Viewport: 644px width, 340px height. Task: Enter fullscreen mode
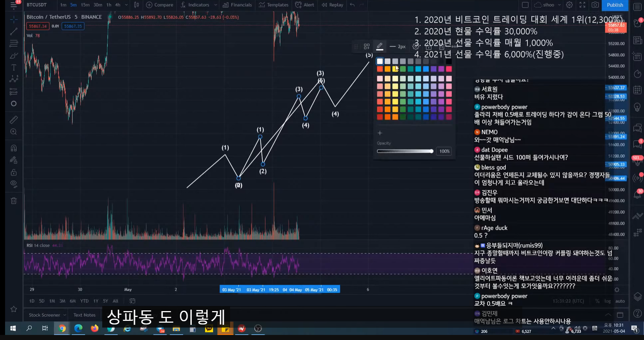[x=582, y=5]
